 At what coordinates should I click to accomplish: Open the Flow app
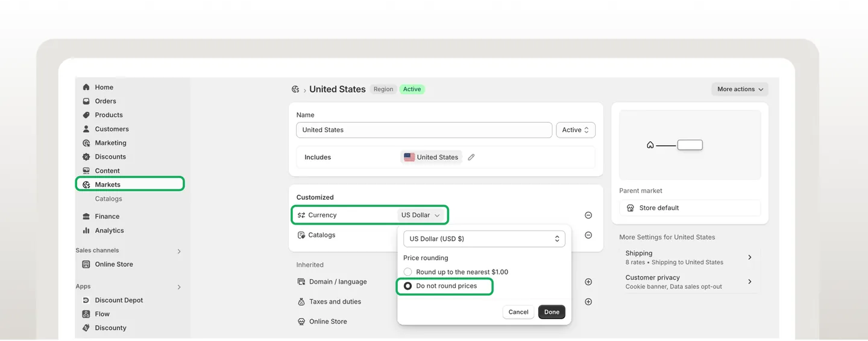102,314
